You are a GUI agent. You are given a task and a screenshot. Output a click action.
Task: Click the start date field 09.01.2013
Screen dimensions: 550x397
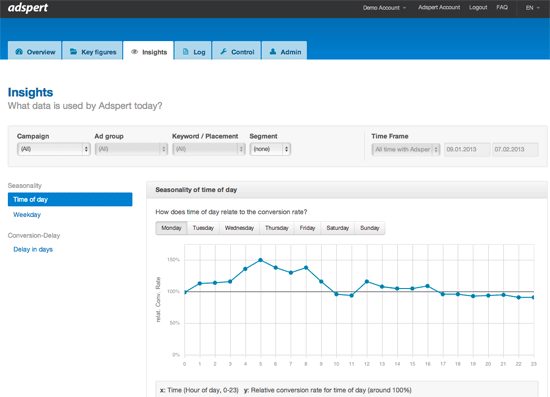click(467, 149)
